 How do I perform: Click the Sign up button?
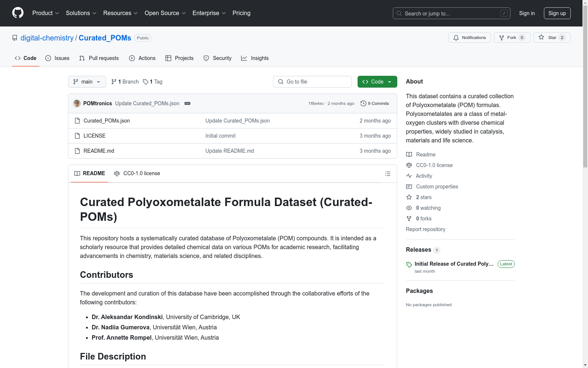[557, 13]
